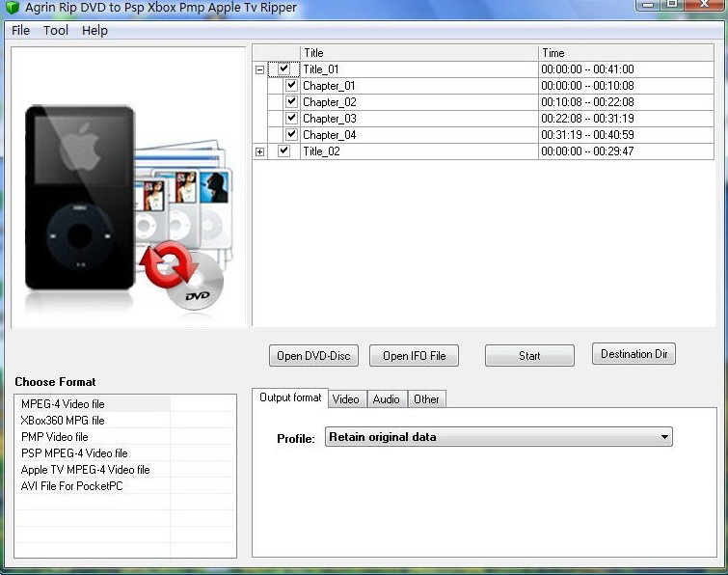728x575 pixels.
Task: Click the Start button
Action: [529, 356]
